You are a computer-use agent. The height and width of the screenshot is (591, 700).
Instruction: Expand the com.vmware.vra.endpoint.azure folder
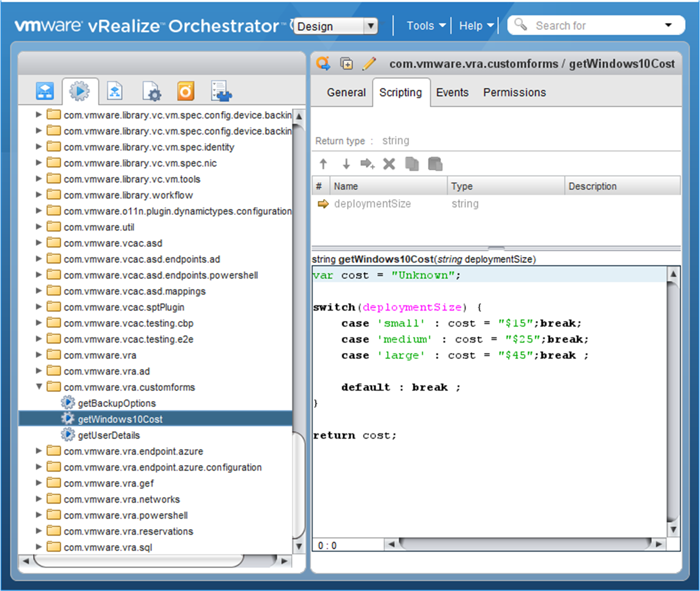pos(38,451)
